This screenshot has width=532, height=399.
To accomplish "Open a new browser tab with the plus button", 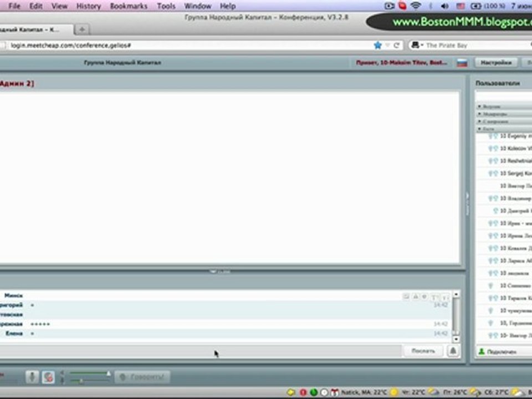I will click(x=82, y=29).
